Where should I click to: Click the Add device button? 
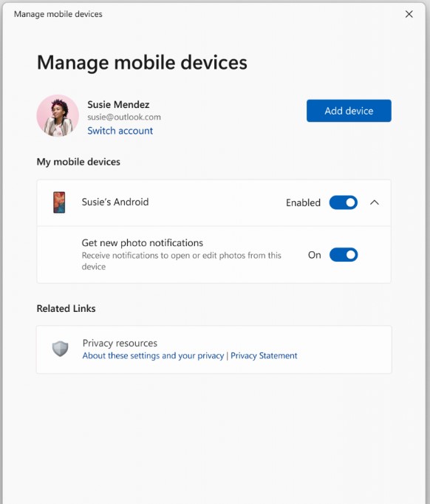349,111
